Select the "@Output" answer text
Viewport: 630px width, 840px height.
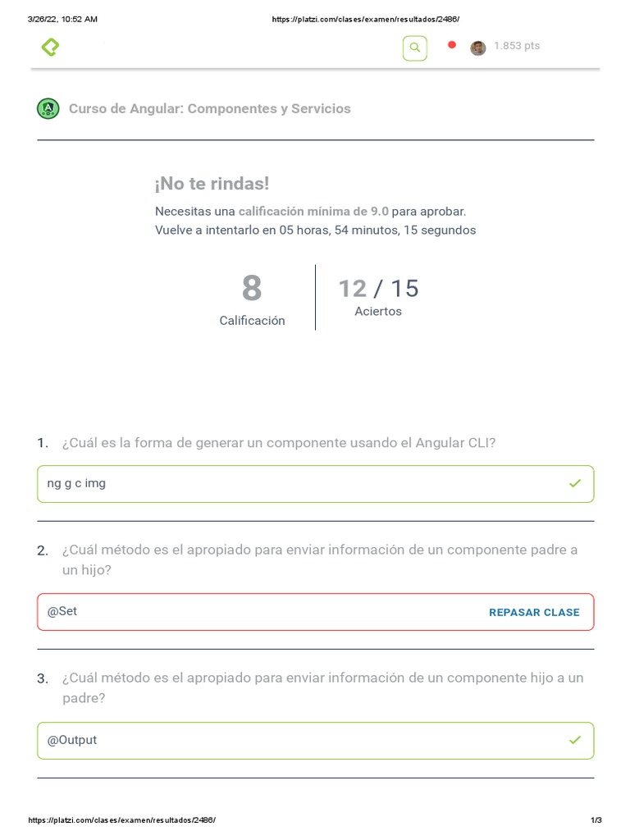coord(72,740)
